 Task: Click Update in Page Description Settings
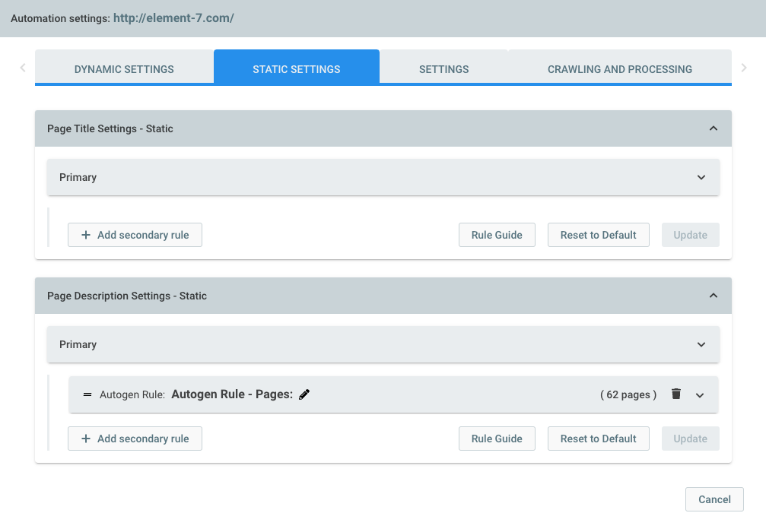point(690,439)
